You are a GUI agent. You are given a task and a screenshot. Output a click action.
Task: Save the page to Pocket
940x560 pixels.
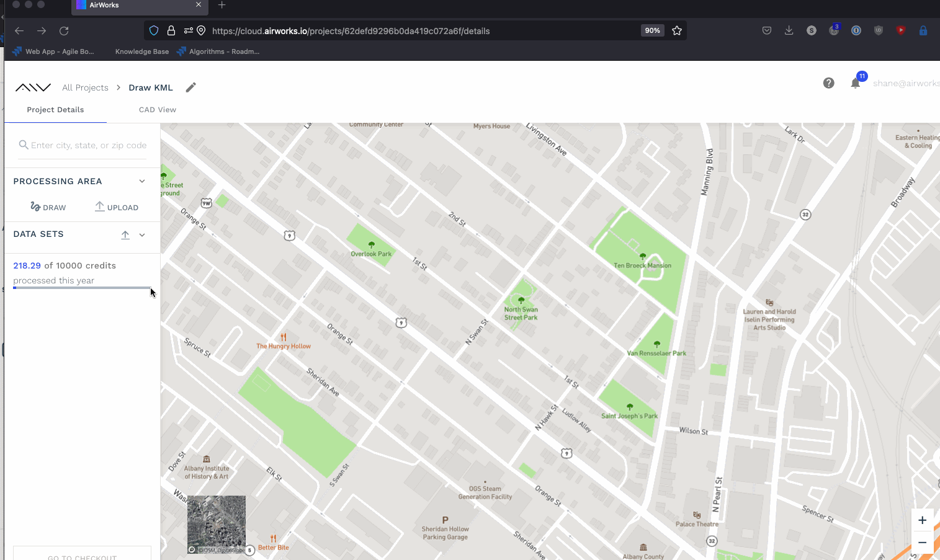[x=767, y=30]
